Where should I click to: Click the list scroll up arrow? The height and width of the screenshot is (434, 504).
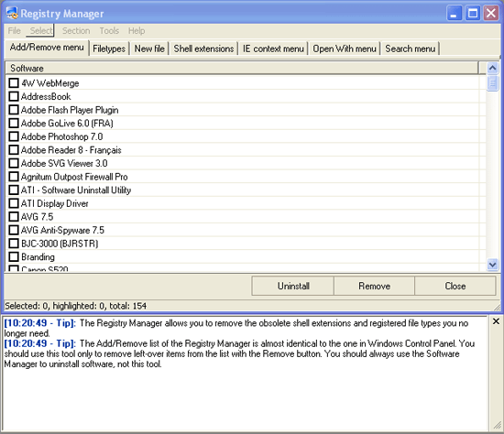pos(492,68)
